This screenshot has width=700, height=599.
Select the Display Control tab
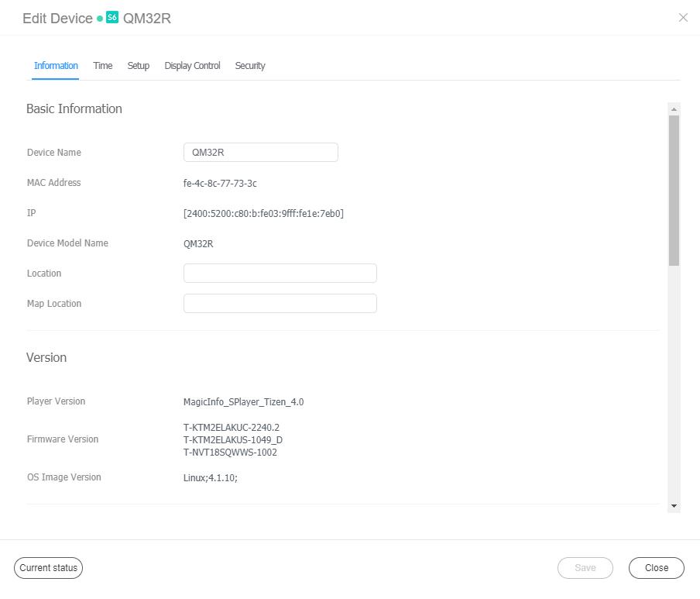(192, 66)
